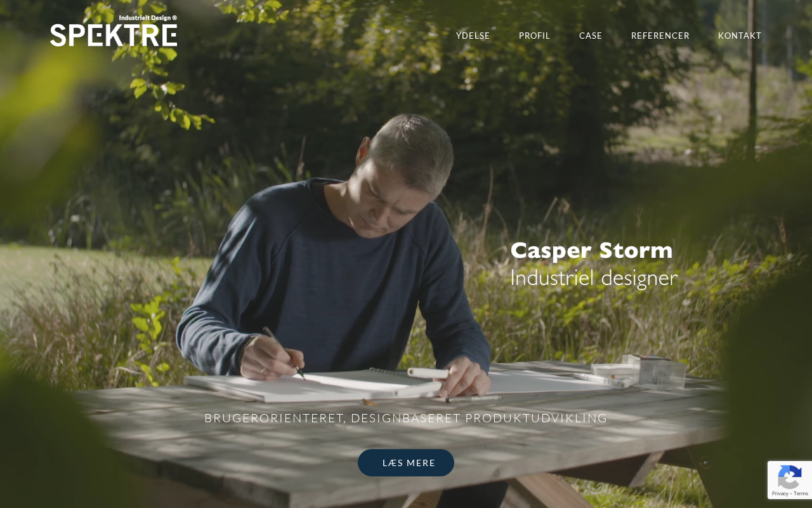Click the 'Casper Storm' heading
Image resolution: width=812 pixels, height=508 pixels.
coord(591,250)
